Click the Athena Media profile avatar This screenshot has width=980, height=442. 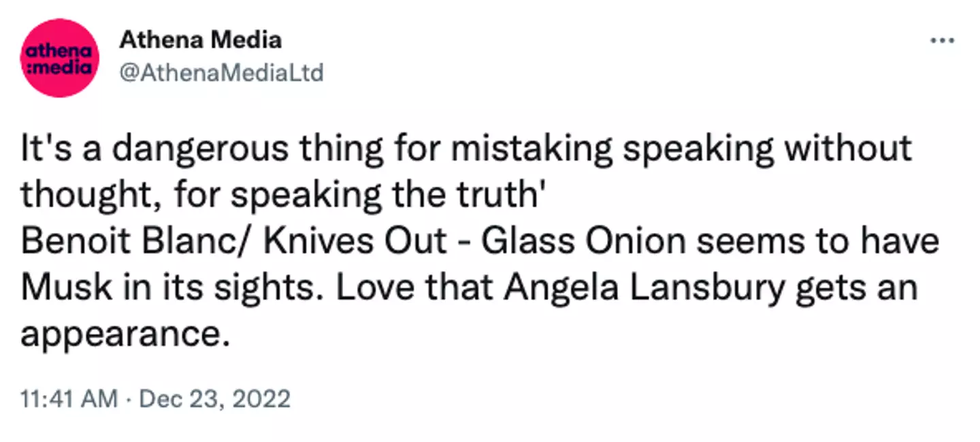point(61,58)
